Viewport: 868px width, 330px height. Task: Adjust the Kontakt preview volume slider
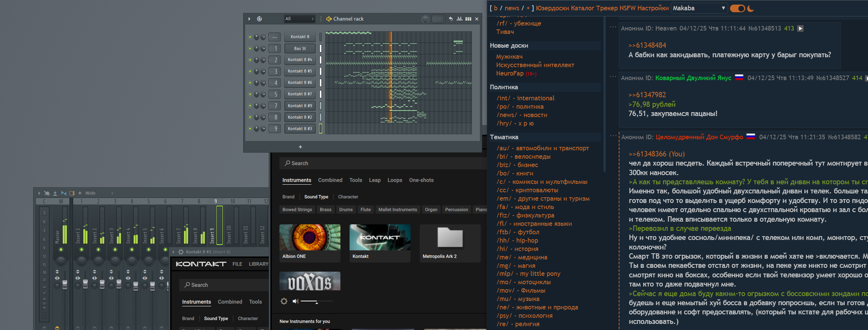pos(316,301)
